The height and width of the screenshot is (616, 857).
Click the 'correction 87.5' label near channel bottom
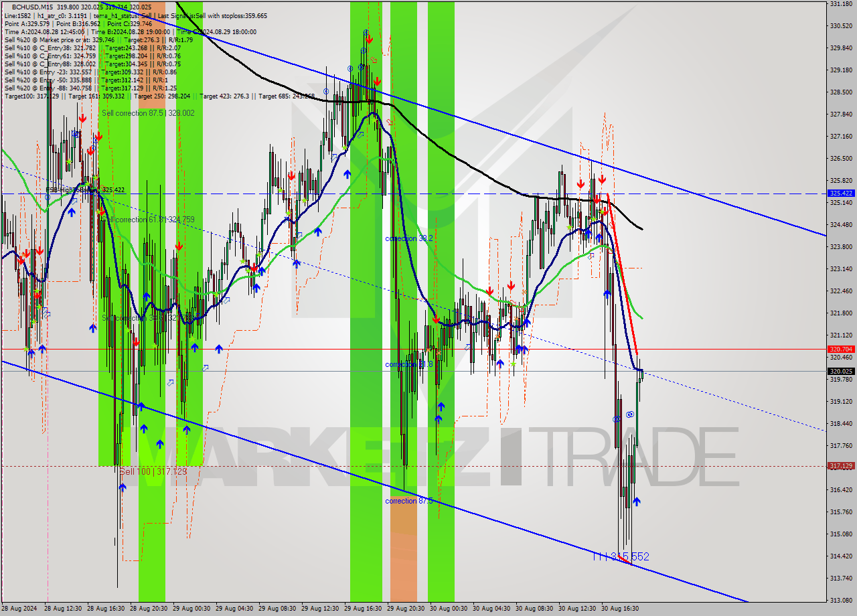point(409,501)
